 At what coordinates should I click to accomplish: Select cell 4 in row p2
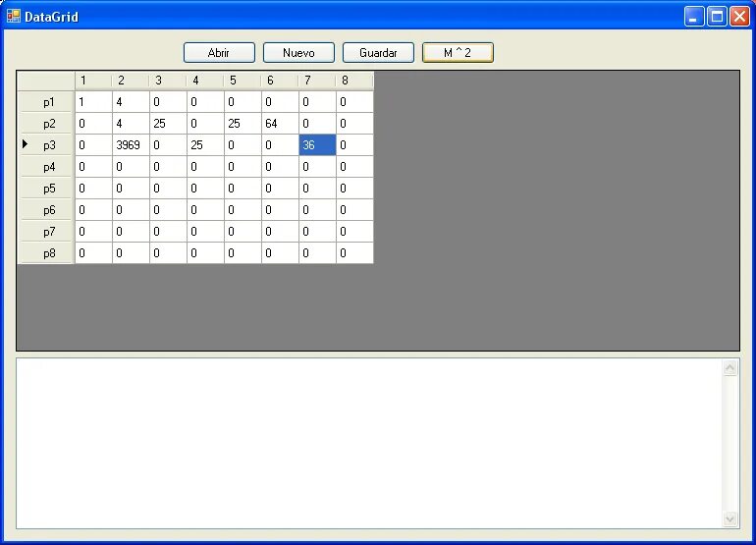[131, 124]
